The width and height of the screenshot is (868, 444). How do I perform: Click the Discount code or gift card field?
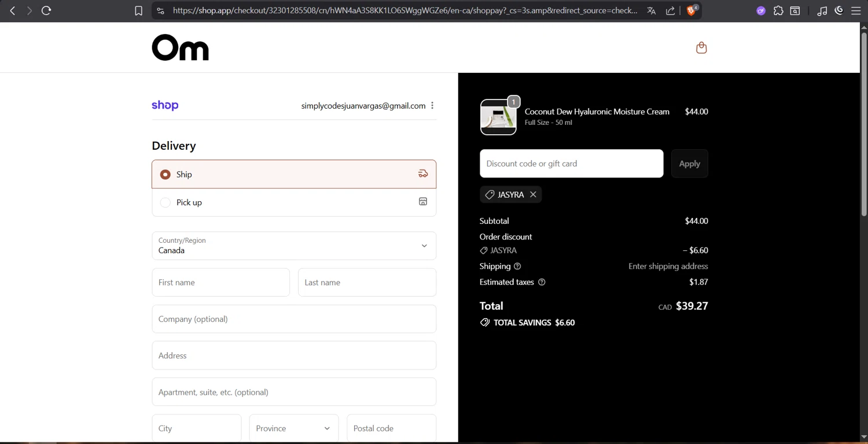[571, 164]
